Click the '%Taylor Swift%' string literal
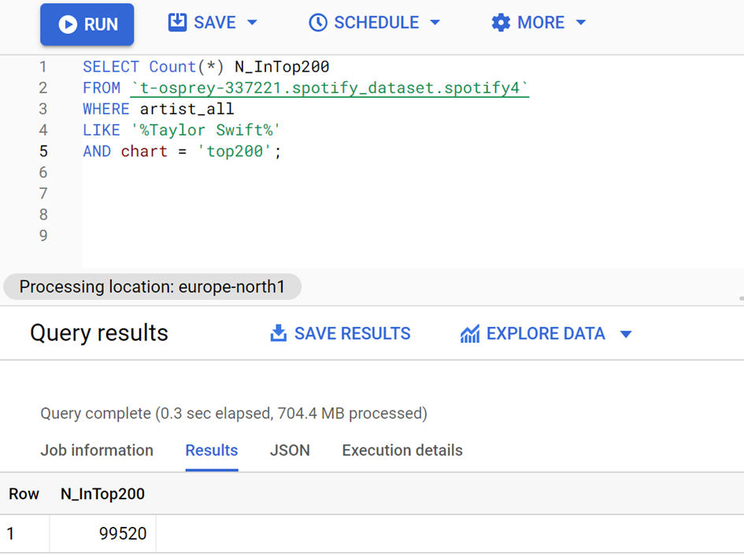 [x=205, y=129]
